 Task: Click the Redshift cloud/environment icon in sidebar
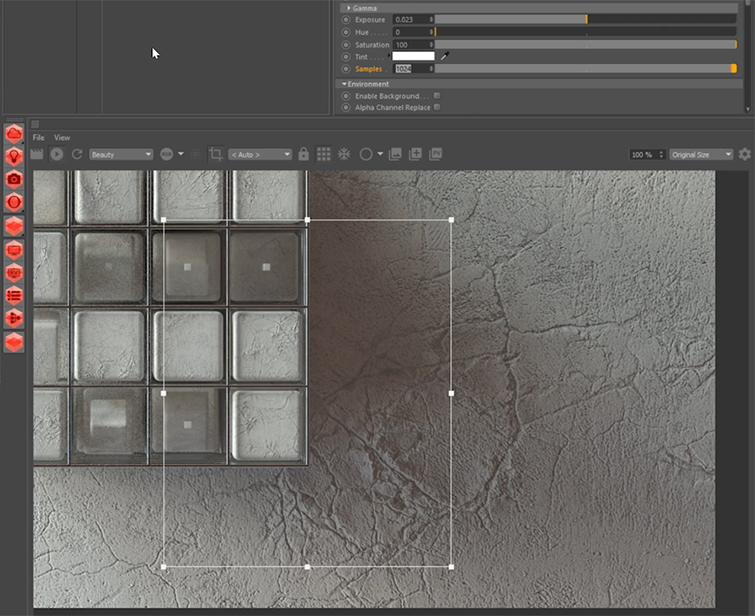(14, 133)
